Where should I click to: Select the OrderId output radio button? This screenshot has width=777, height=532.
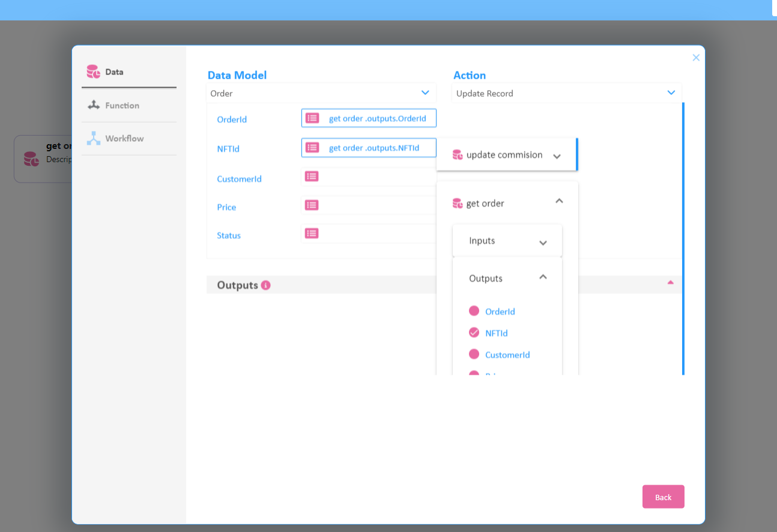pos(474,310)
